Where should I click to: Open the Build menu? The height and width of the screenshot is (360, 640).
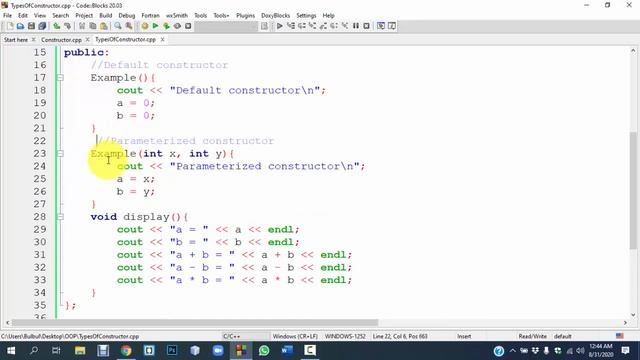(106, 16)
